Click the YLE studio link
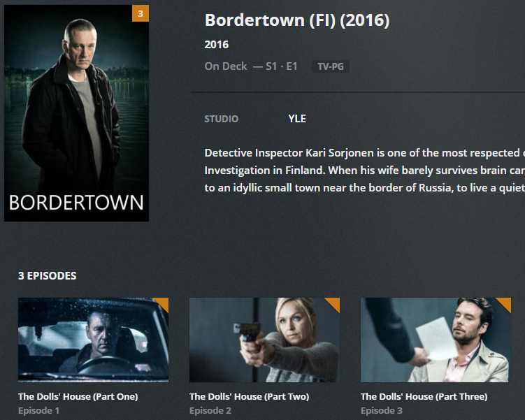The image size is (525, 420). [x=297, y=119]
